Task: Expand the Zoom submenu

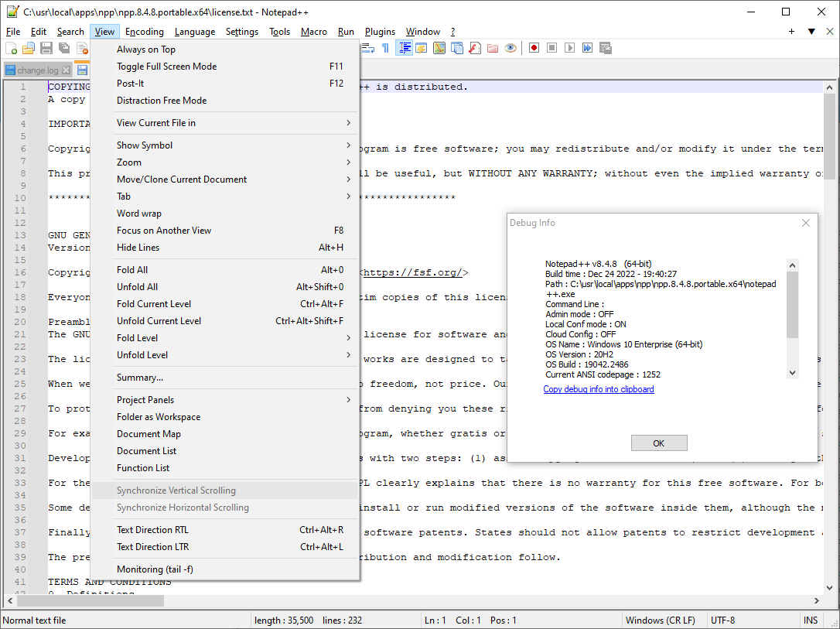Action: tap(225, 162)
